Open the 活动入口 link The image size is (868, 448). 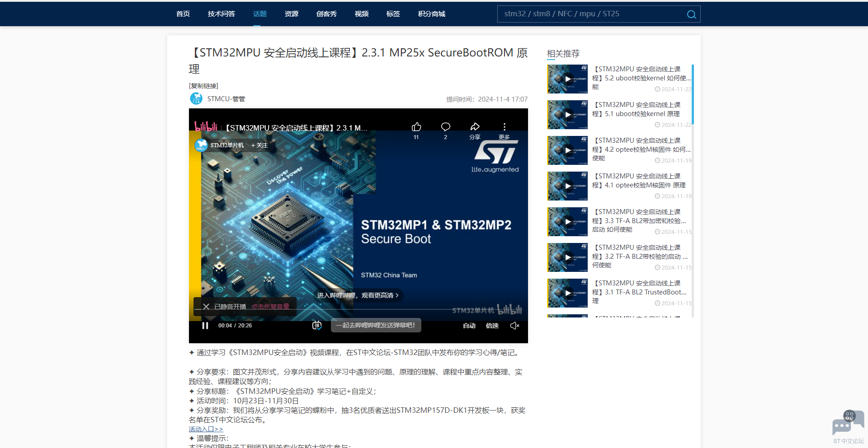coord(206,429)
